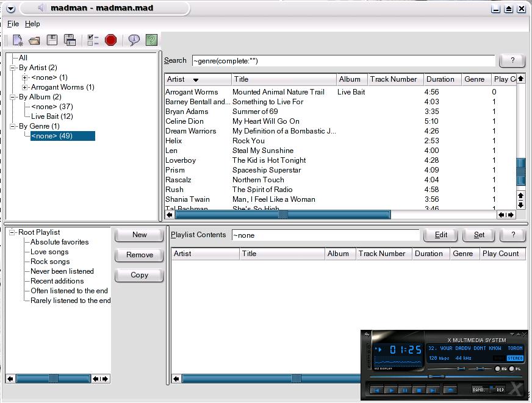Collapse the By Artist tree node
The height and width of the screenshot is (403, 532).
(12, 68)
